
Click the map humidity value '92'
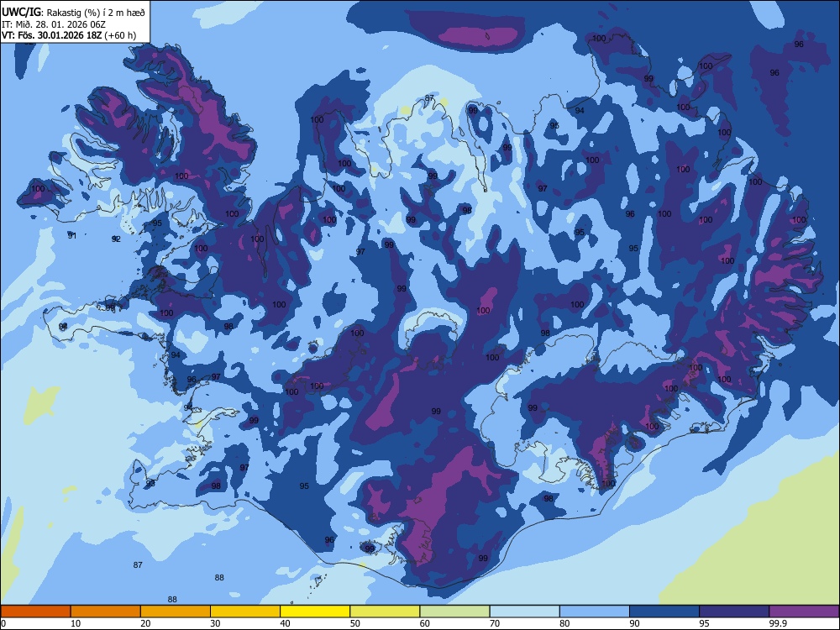pyautogui.click(x=116, y=239)
